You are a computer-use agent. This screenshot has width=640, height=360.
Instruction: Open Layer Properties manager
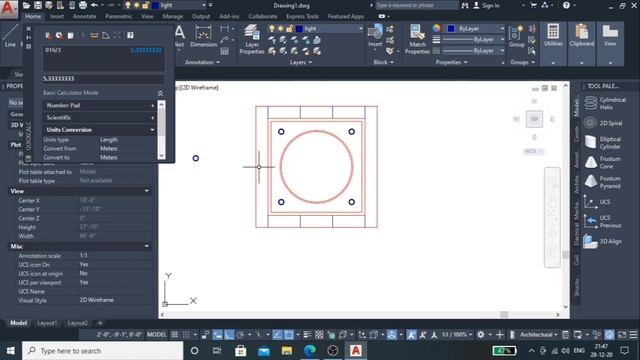coord(252,39)
